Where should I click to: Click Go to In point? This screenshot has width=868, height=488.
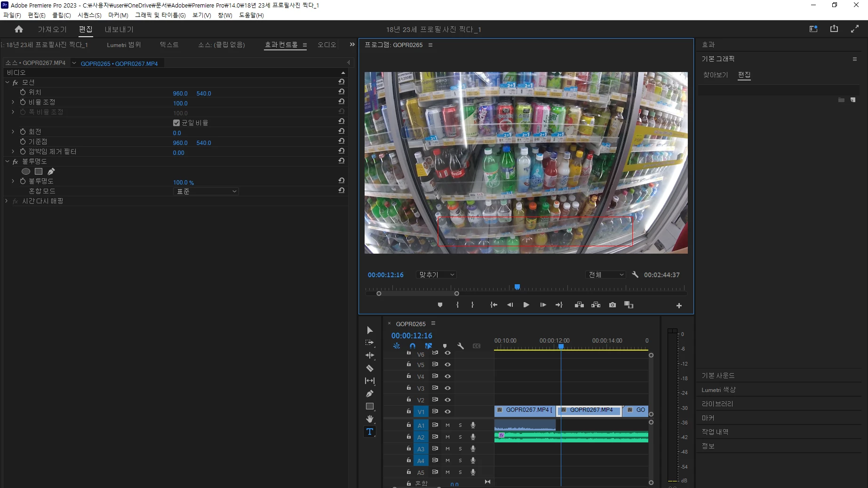pos(494,305)
